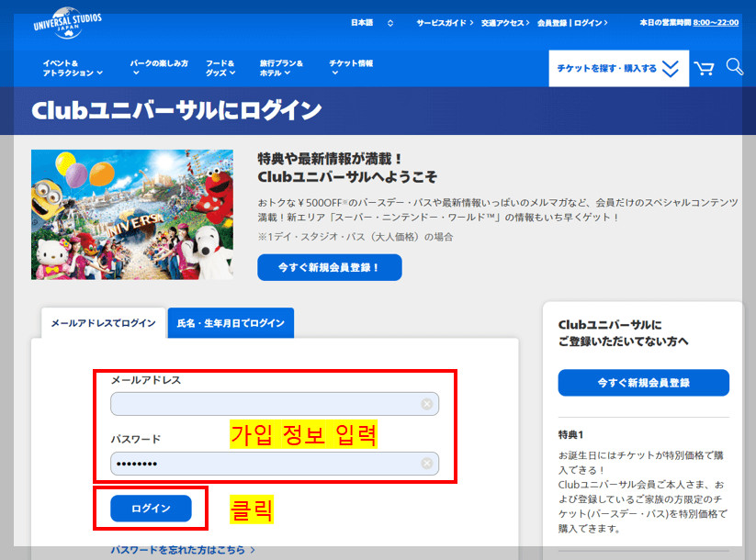Viewport: 756px width, 560px height.
Task: Clear the email address field with X icon
Action: (x=426, y=403)
